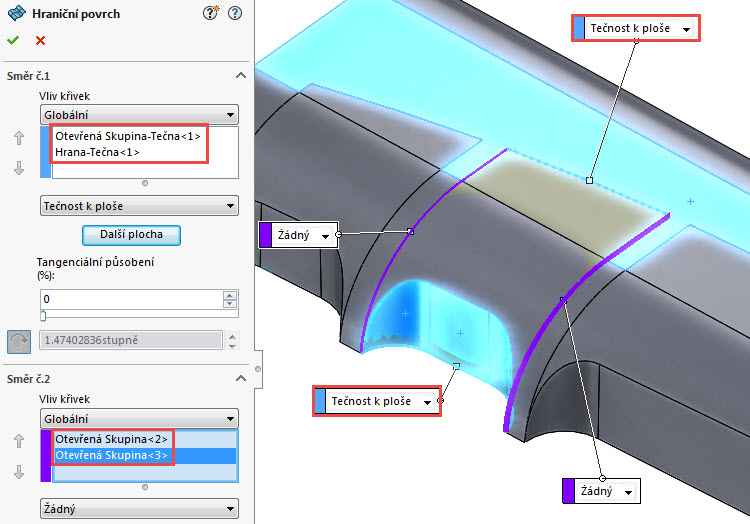Open the bottom-right Žádný callout dropdown
Viewport: 750px width, 524px height.
[628, 492]
